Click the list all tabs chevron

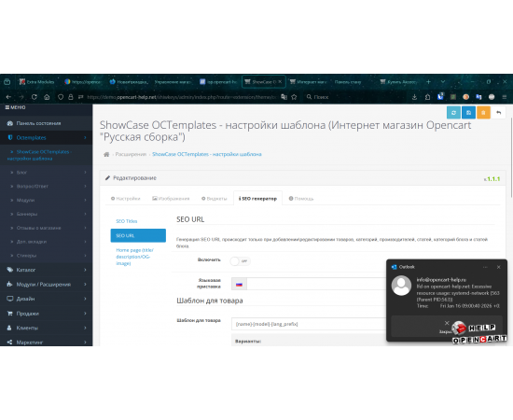point(443,82)
